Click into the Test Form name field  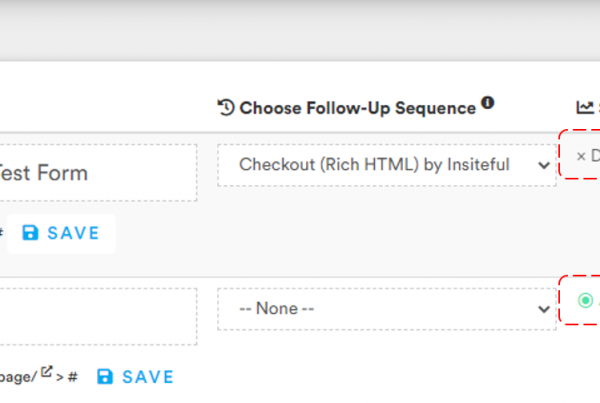coord(98,172)
